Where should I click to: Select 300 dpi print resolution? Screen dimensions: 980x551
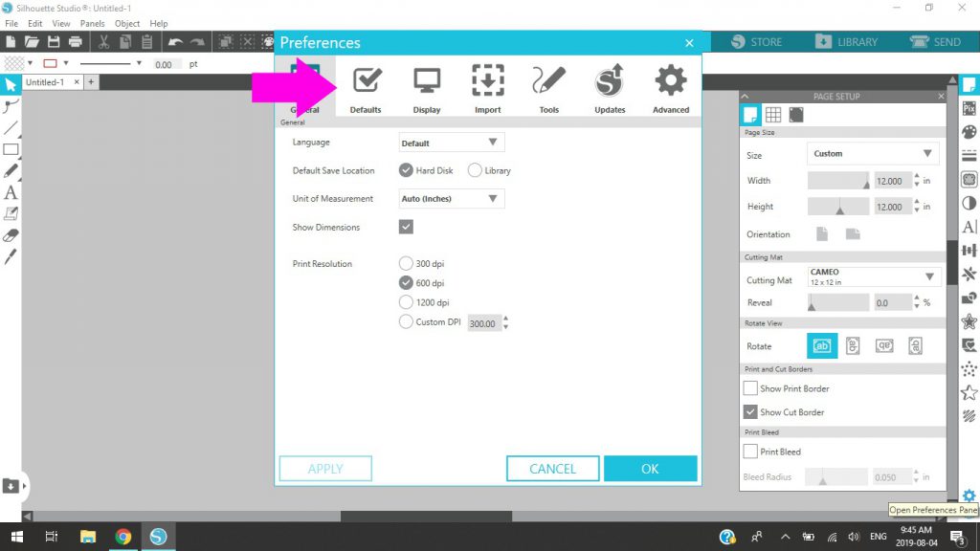(406, 263)
